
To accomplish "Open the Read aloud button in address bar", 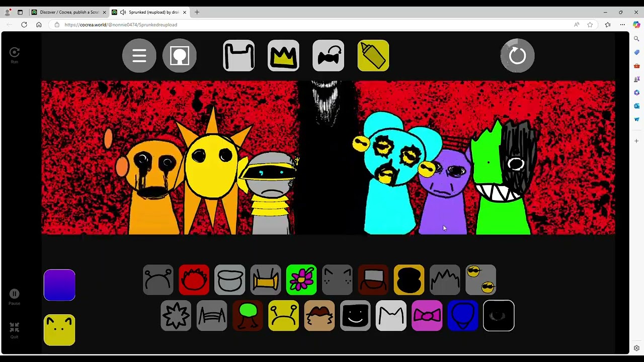I will click(x=577, y=25).
